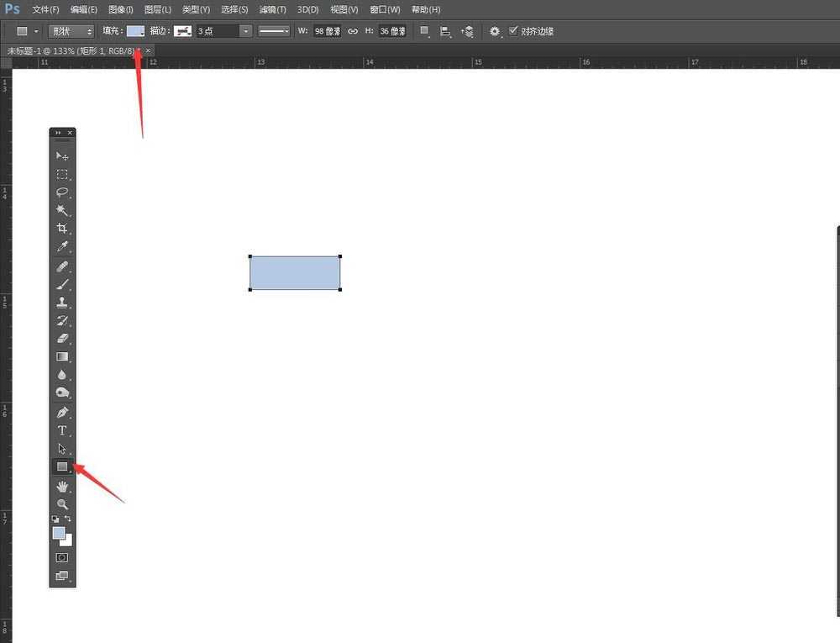Viewport: 840px width, 643px height.
Task: Select the Hand tool
Action: [x=62, y=486]
